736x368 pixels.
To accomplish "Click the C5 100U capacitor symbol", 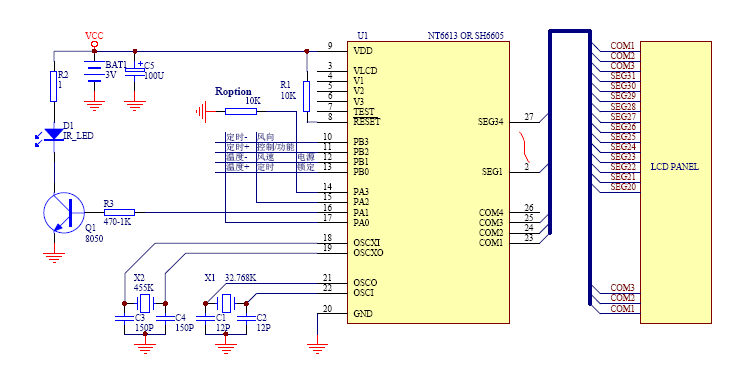I will pos(135,71).
